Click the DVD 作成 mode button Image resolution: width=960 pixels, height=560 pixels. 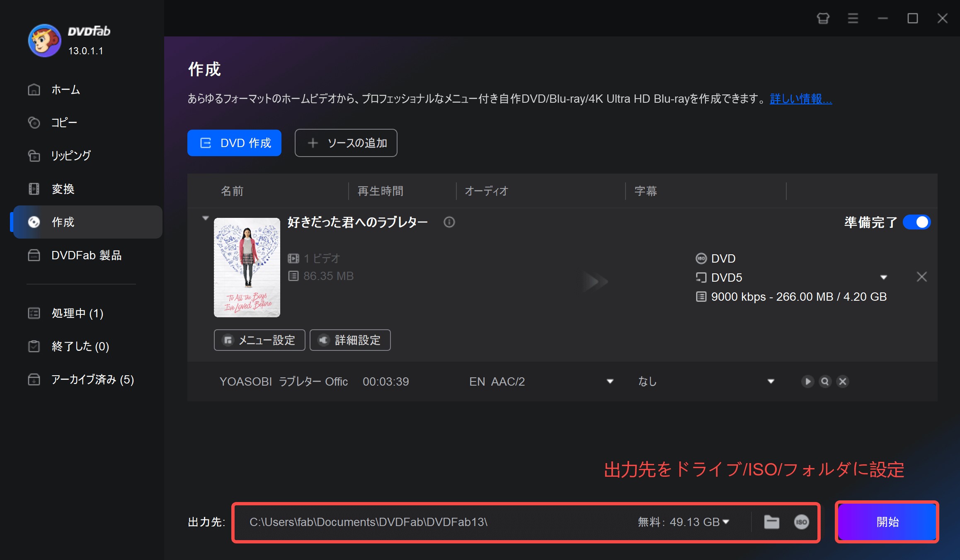pos(234,143)
